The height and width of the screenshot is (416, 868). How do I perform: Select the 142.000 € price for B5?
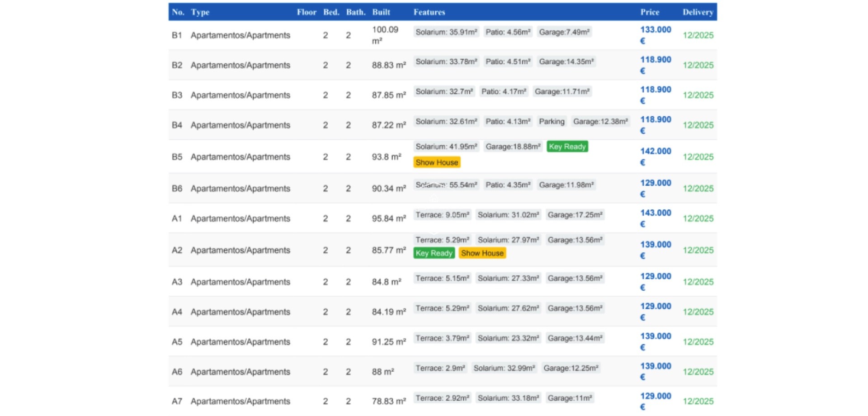pyautogui.click(x=655, y=156)
